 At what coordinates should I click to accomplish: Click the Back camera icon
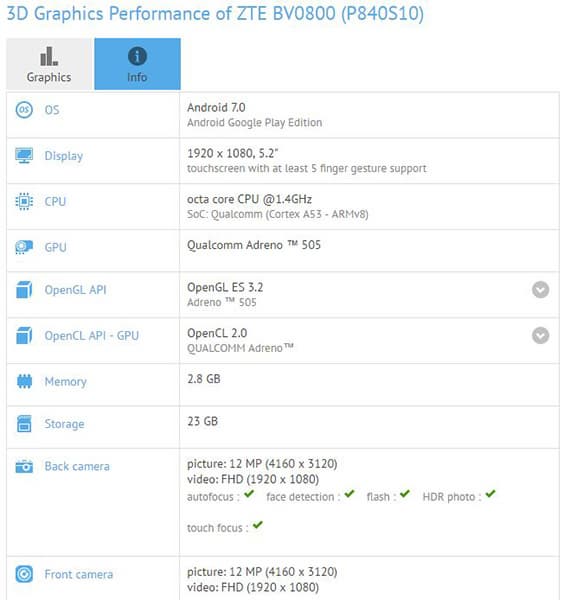24,466
